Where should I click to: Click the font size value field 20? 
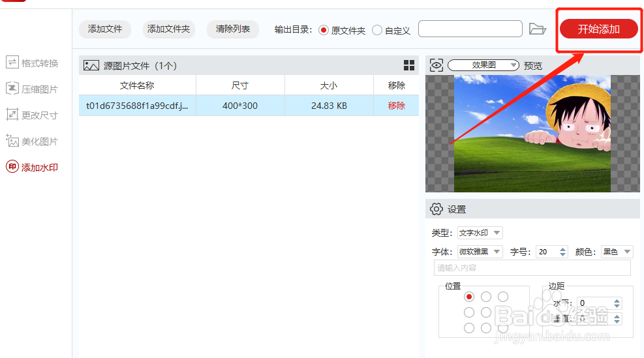(x=547, y=252)
